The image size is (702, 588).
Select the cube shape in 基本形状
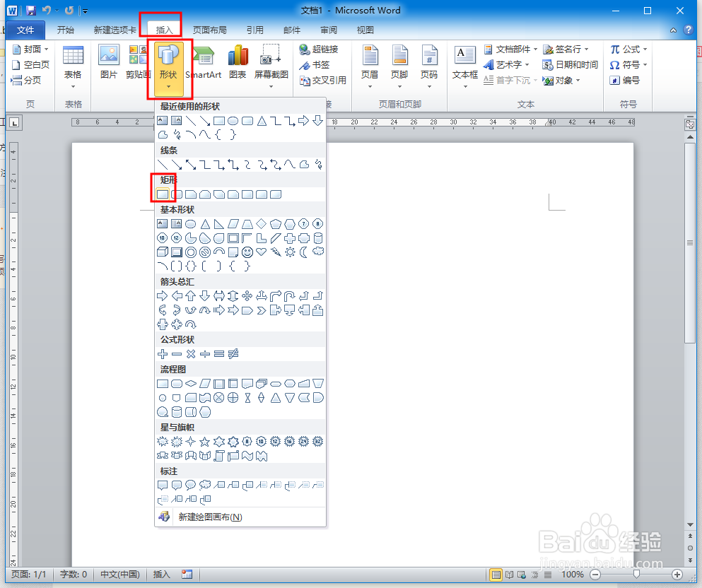tap(163, 252)
